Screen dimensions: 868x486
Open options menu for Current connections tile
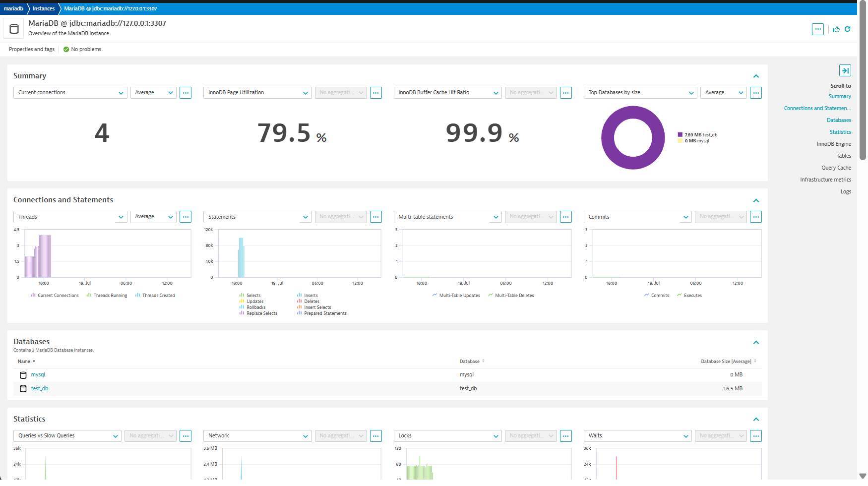point(186,93)
